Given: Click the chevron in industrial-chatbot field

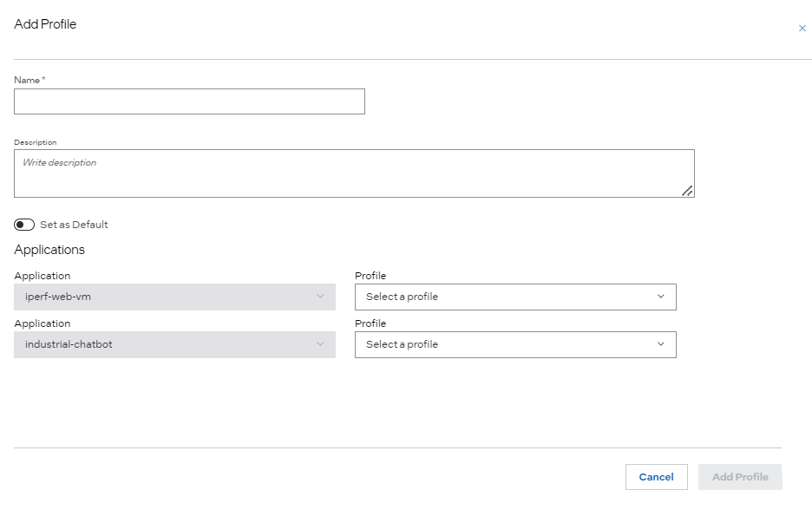Looking at the screenshot, I should click(x=320, y=344).
